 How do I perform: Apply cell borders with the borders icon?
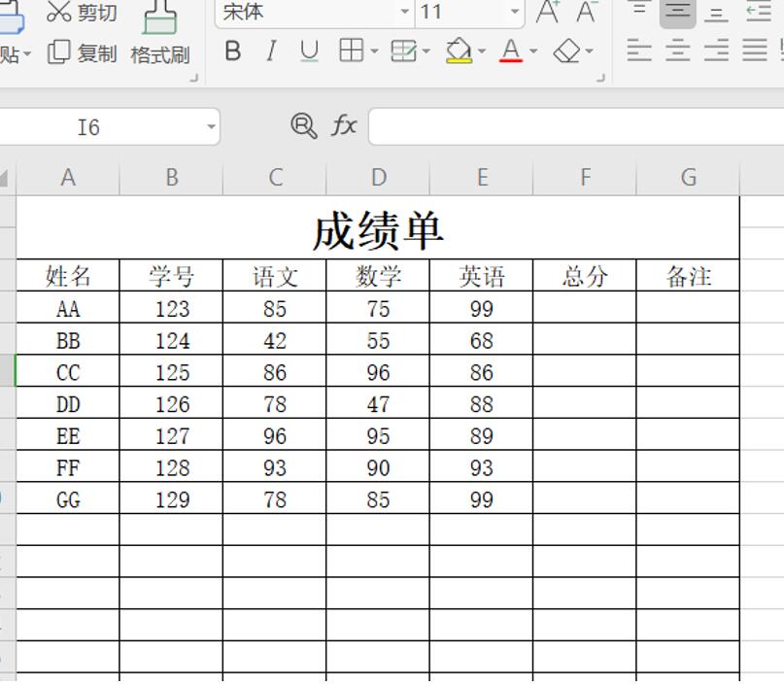351,51
